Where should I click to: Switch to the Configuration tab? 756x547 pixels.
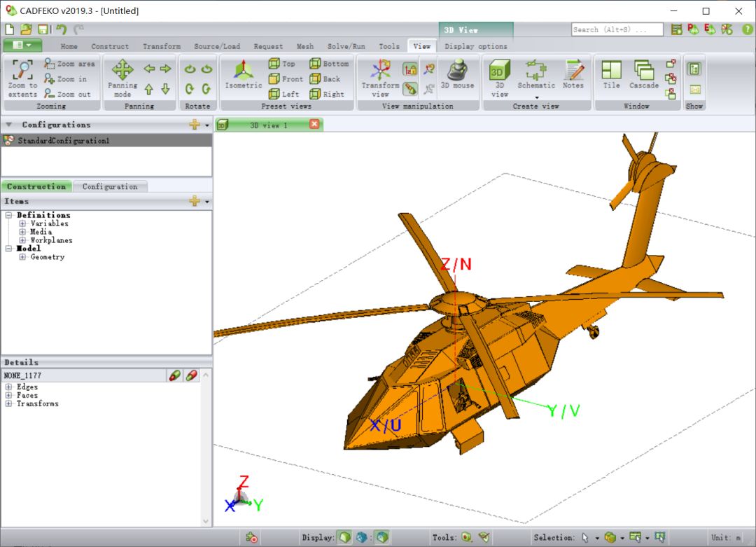[110, 187]
